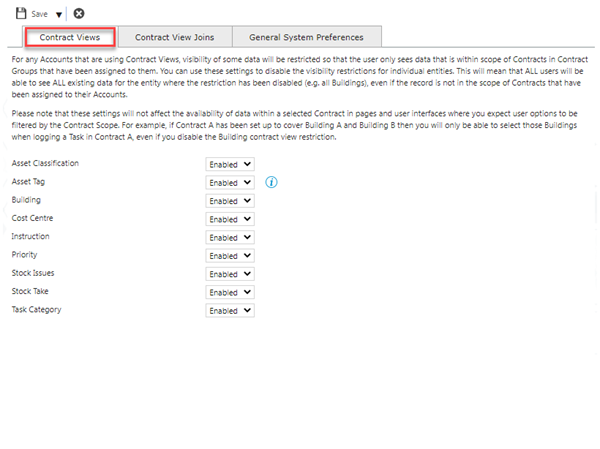
Task: Open the Priority dropdown
Action: [x=230, y=255]
